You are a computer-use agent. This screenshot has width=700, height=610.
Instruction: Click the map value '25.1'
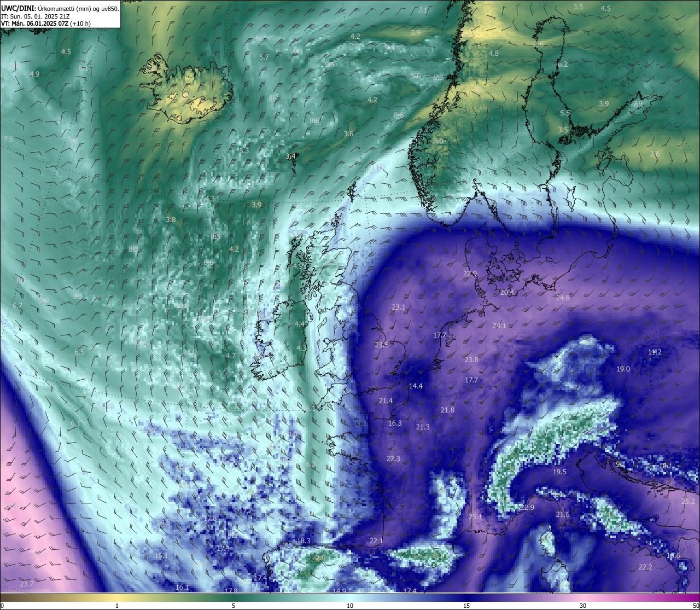476,517
